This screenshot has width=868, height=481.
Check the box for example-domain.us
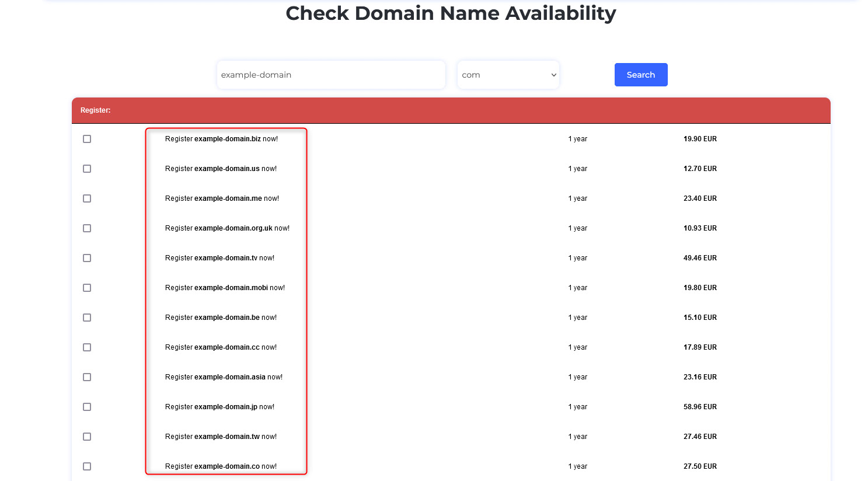tap(86, 169)
